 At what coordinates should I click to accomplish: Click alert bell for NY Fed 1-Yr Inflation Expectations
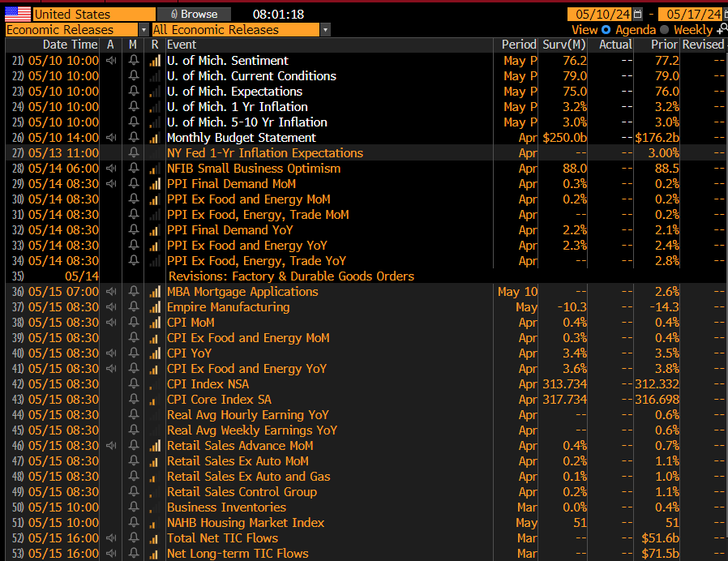point(134,152)
